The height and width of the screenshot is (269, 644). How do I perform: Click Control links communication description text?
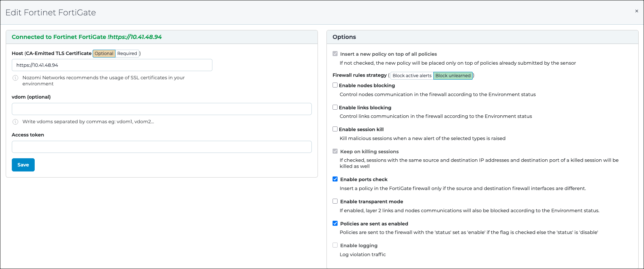point(436,116)
